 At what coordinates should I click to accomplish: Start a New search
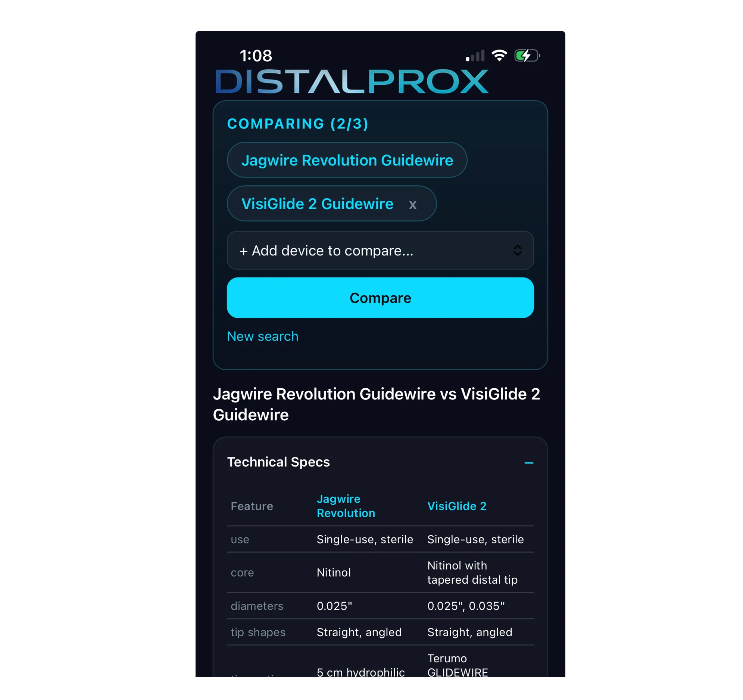click(263, 336)
